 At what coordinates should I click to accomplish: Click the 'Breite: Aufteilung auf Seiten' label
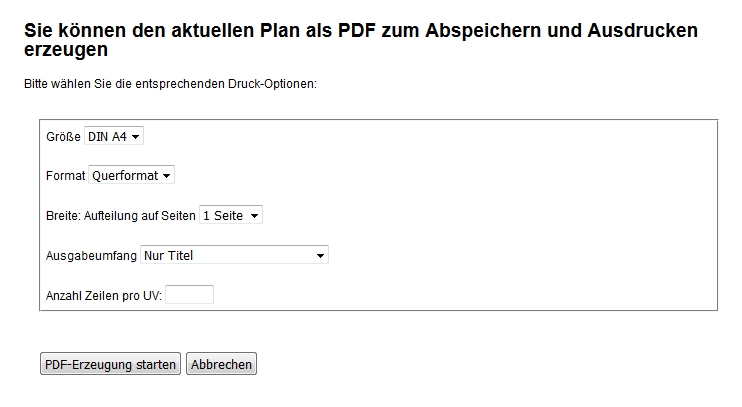(x=120, y=216)
